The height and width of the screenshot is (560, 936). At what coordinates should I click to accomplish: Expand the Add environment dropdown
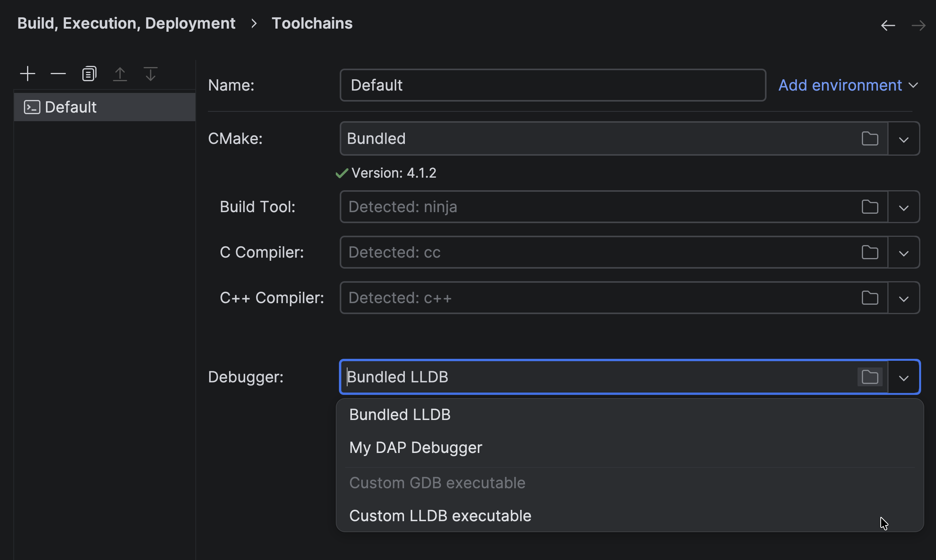pyautogui.click(x=847, y=85)
